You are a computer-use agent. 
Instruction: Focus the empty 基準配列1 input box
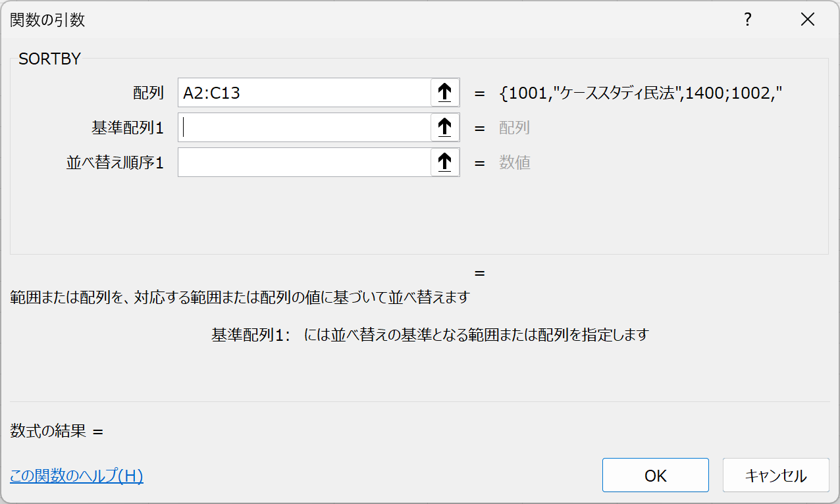[x=304, y=127]
